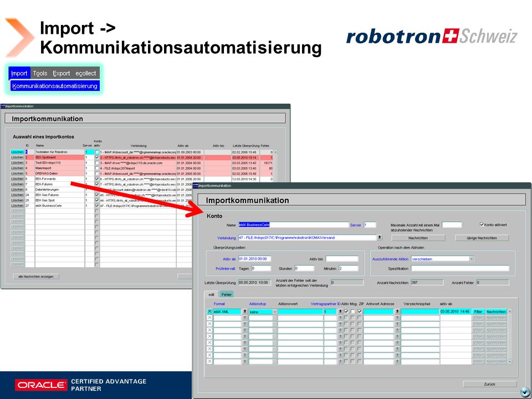
Task: Delete the ebIX XML format row with its X icon
Action: (209, 311)
